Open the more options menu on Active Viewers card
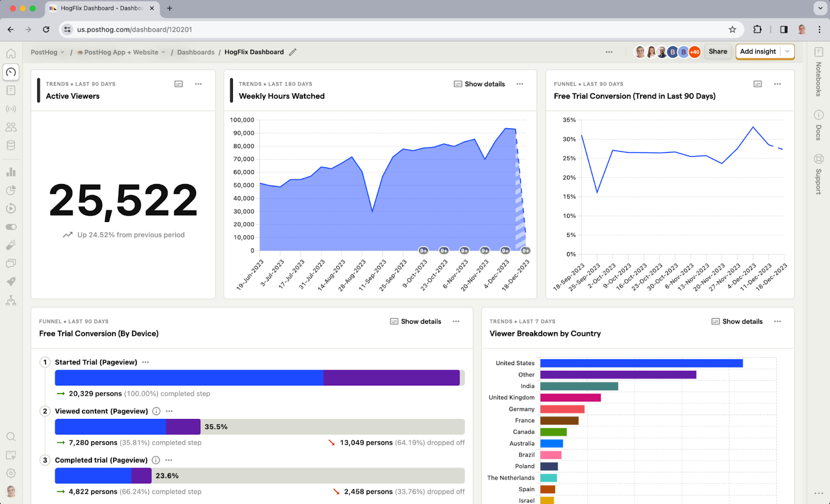The image size is (830, 504). tap(199, 83)
